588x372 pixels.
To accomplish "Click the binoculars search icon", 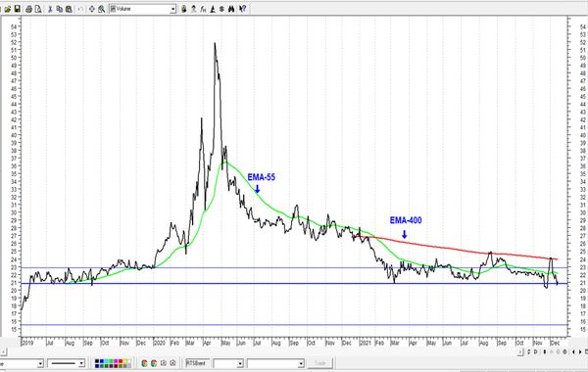I will 231,9.
